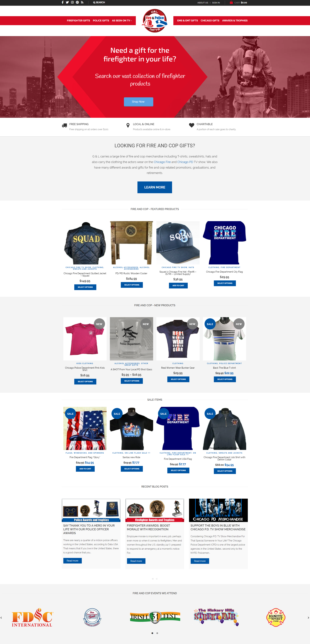Open the Instagram social icon
Screen dimensions: 310x644
[72, 2]
